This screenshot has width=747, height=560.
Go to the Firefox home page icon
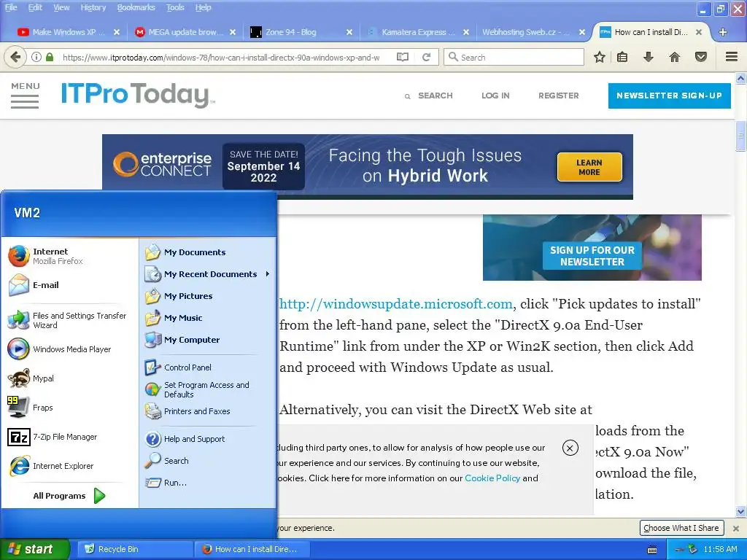[x=675, y=57]
